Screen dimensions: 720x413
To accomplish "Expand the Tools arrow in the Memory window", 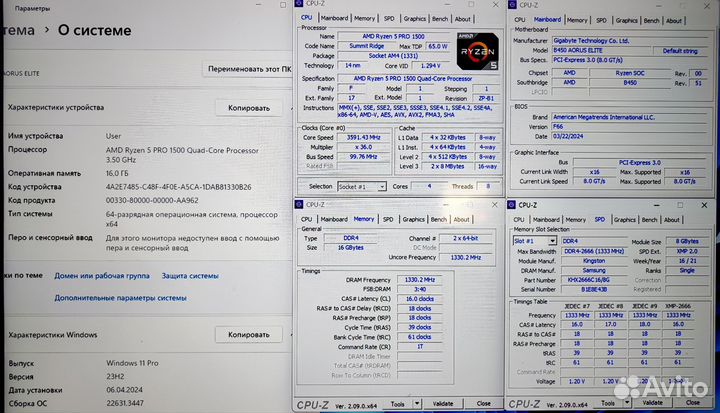I will 417,404.
